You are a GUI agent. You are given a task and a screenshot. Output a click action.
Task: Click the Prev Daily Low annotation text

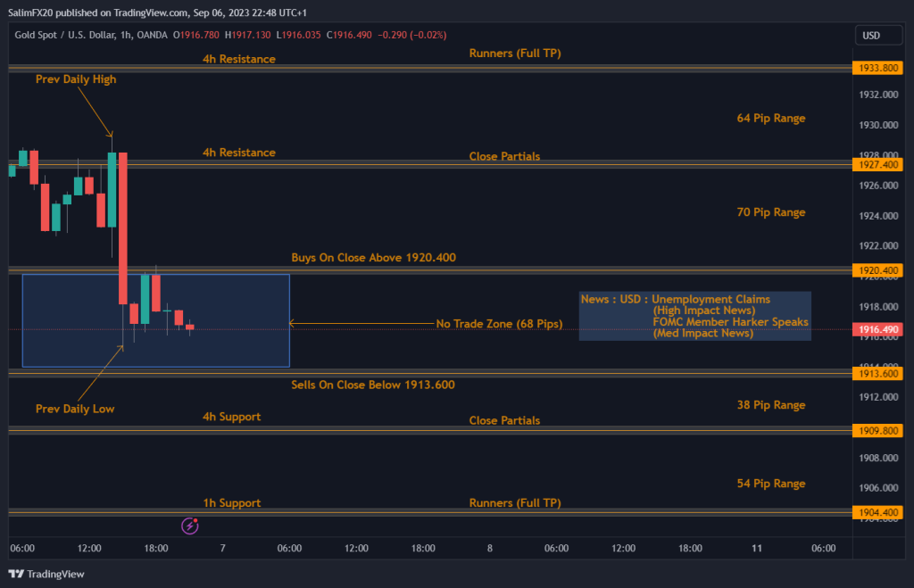click(x=75, y=409)
